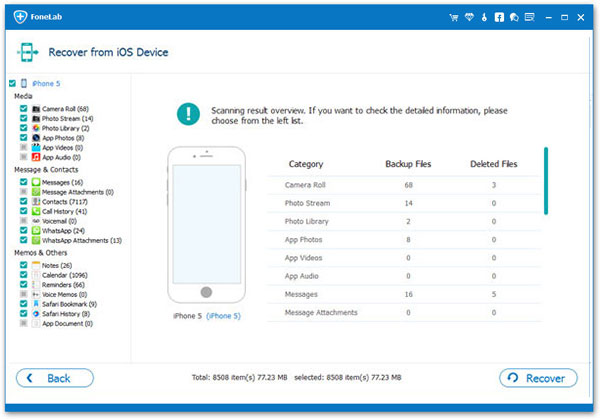
Task: Open the shopping cart icon in title bar
Action: tap(454, 17)
